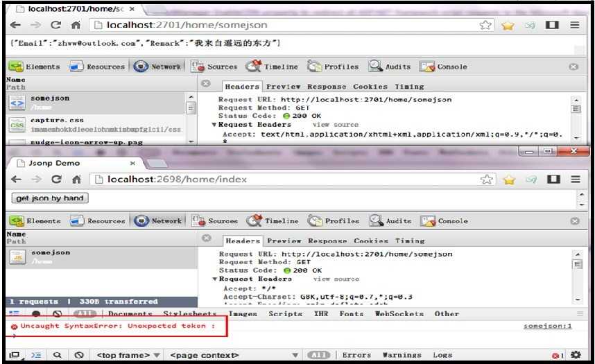Go forward in Jsonp Demo window
This screenshot has height=364, width=595.
36,179
